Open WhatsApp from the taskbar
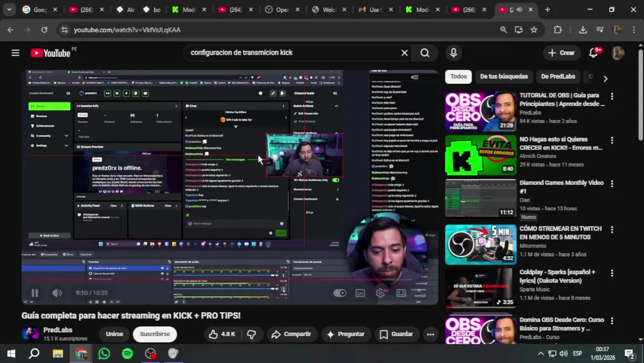 point(104,353)
